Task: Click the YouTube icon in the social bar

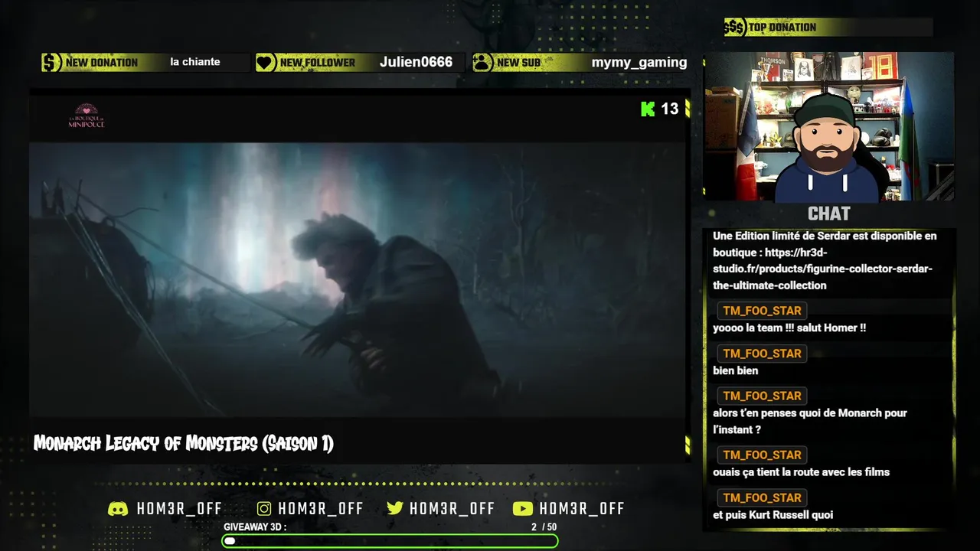Action: [x=523, y=509]
